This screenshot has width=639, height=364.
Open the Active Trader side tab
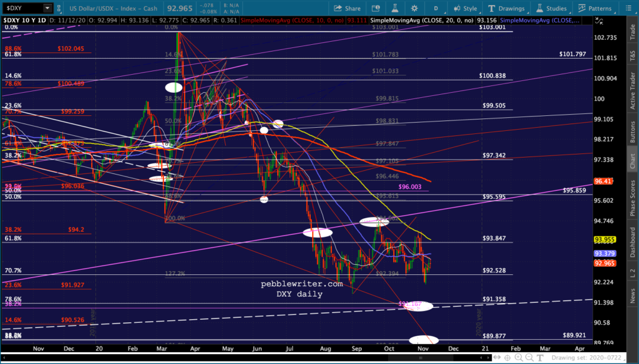pos(633,90)
